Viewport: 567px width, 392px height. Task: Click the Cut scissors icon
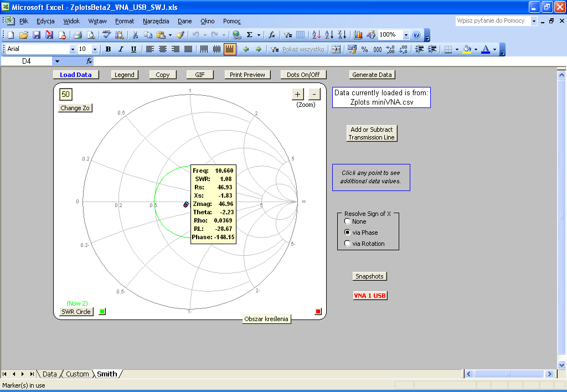pos(135,35)
